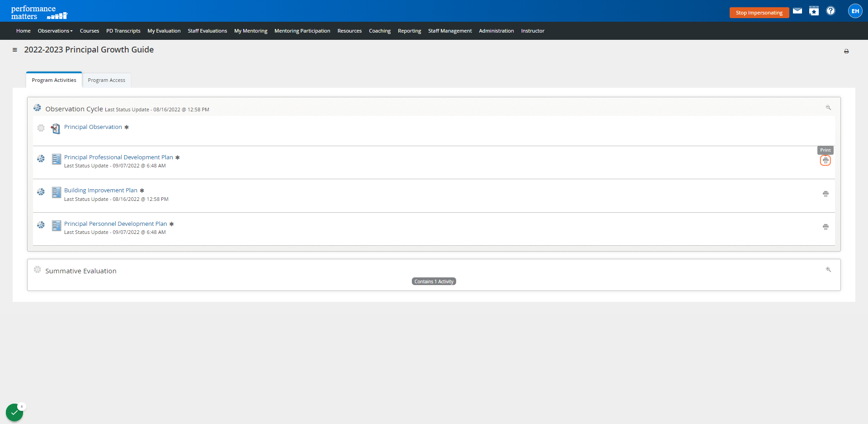Open the Building Improvement Plan link
Image resolution: width=868 pixels, height=424 pixels.
[101, 191]
